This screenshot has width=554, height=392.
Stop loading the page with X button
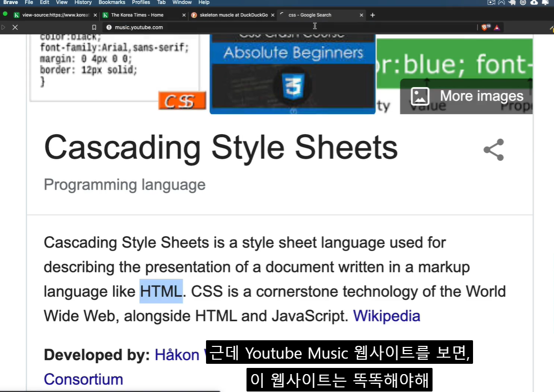[x=15, y=27]
